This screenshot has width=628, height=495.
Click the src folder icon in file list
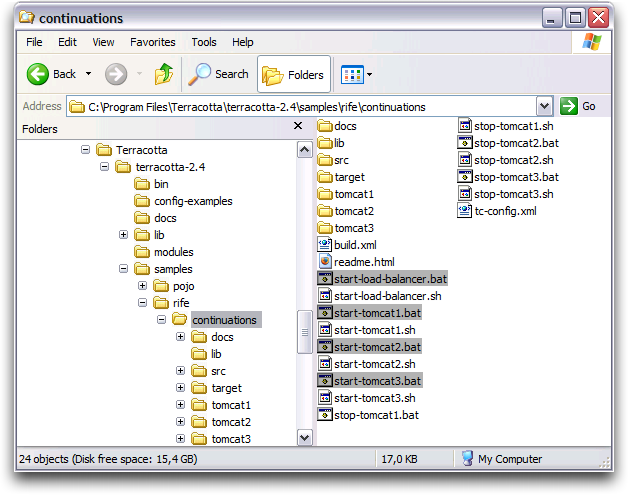(x=325, y=160)
